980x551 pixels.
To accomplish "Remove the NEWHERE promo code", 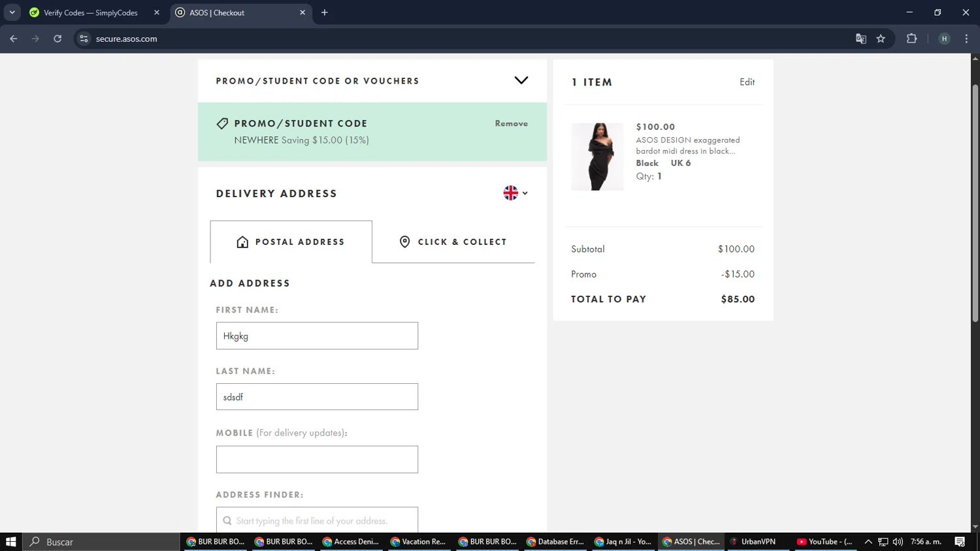I will [511, 123].
